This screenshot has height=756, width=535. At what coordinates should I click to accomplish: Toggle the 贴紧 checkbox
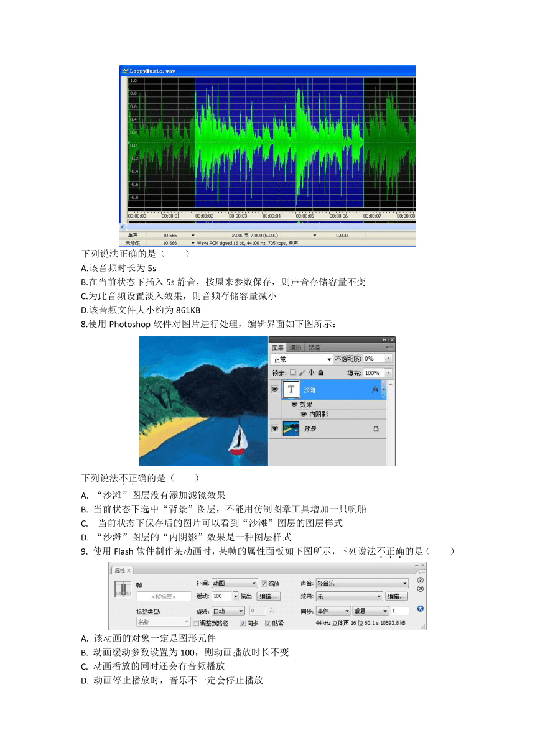[x=268, y=623]
